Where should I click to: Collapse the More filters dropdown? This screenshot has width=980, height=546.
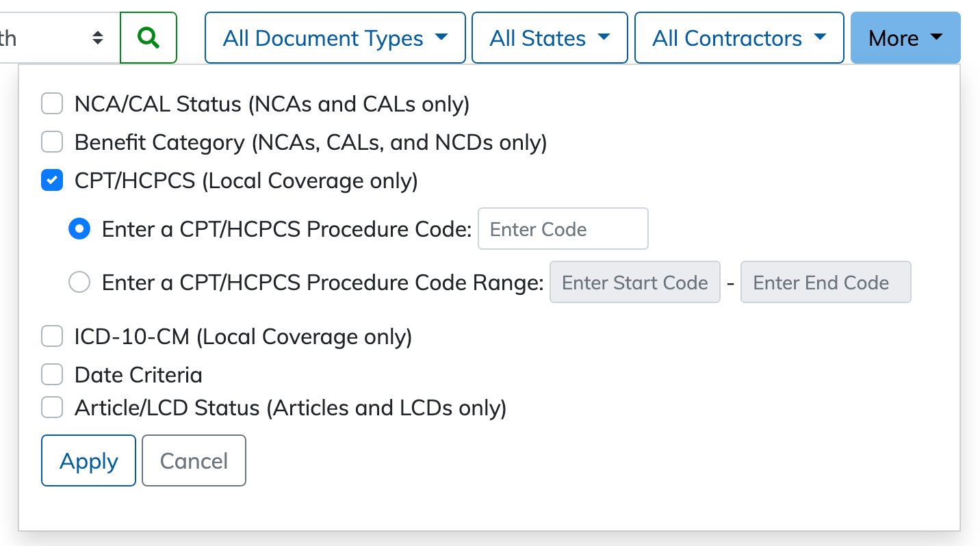905,38
